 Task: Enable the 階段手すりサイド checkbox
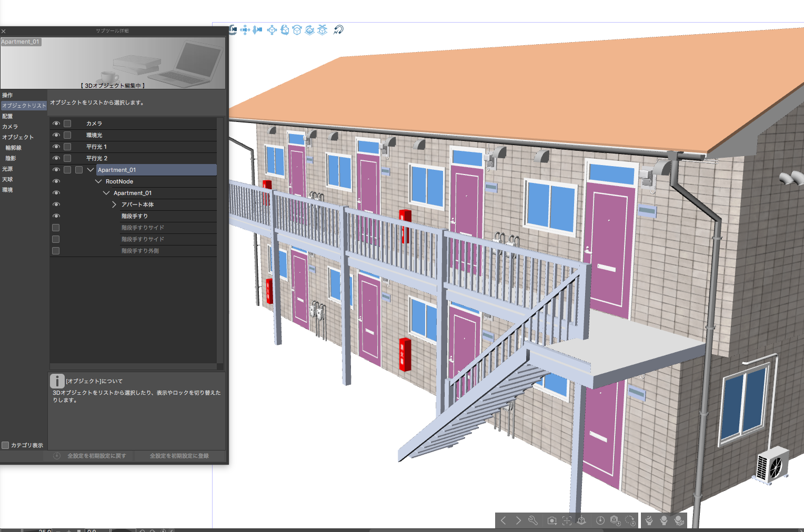pos(56,227)
